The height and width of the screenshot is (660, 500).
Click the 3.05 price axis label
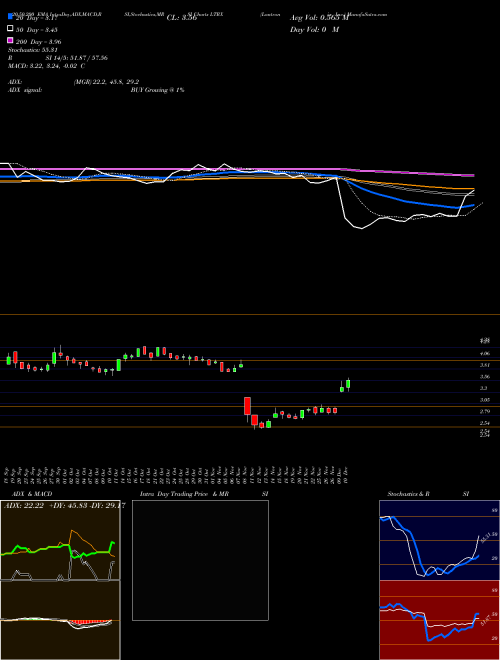click(x=484, y=399)
